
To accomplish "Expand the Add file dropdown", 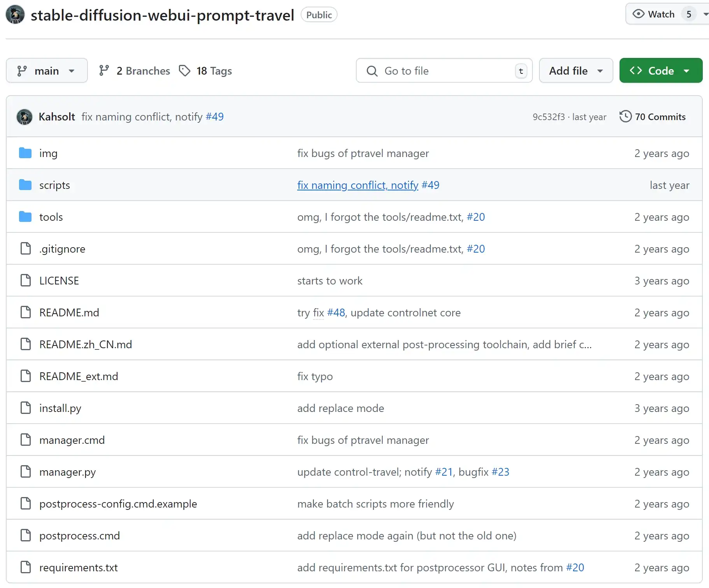I will [576, 71].
